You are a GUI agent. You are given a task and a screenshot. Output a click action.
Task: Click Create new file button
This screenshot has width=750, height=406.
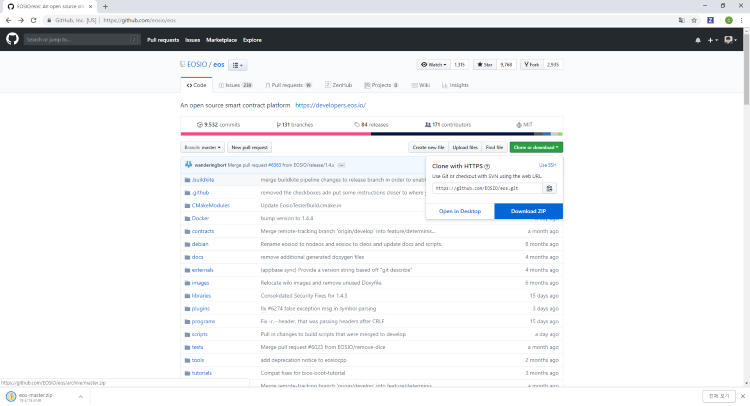428,147
